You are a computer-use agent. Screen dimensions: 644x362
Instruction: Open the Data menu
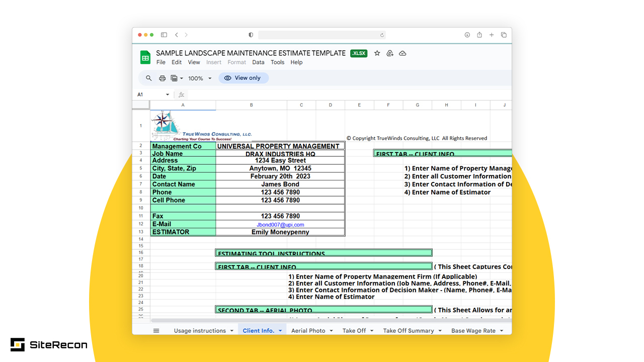[x=258, y=62]
